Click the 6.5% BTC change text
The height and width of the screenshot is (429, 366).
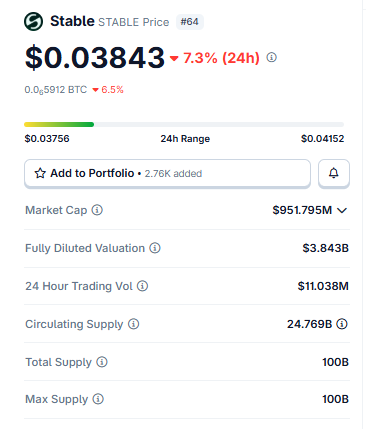[112, 90]
